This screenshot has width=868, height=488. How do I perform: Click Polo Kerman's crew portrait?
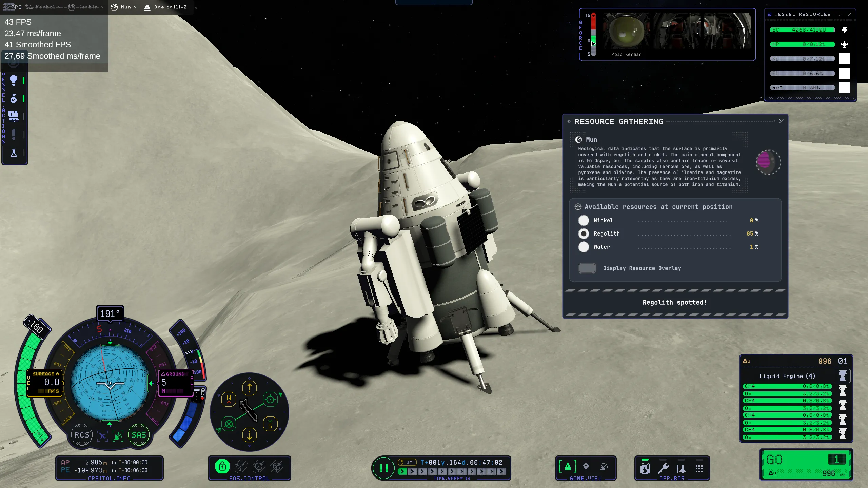tap(626, 31)
